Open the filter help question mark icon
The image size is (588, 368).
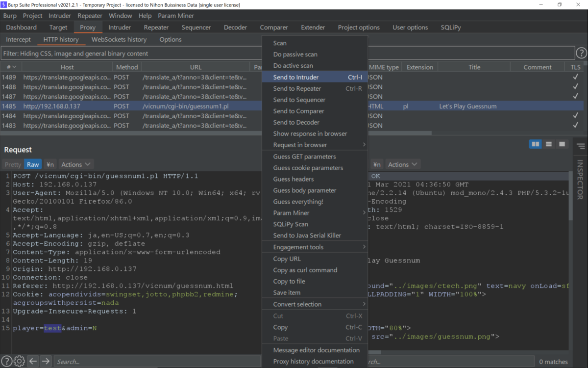coord(581,53)
